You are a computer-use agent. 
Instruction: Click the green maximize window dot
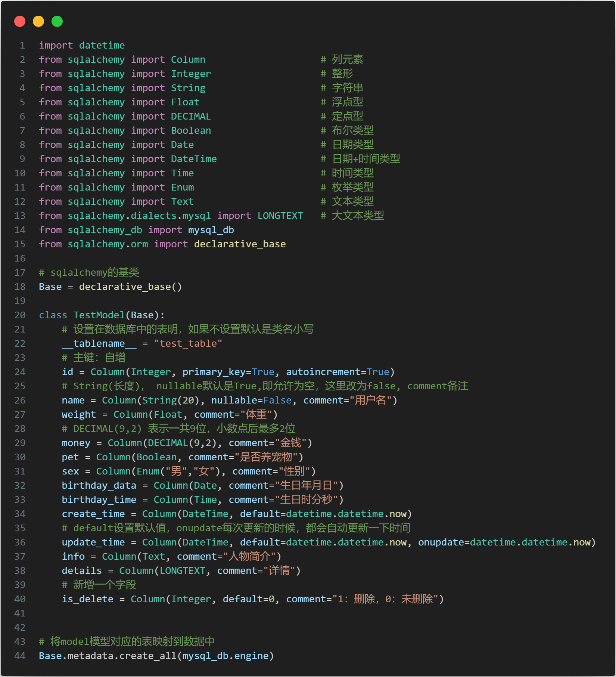pos(57,21)
